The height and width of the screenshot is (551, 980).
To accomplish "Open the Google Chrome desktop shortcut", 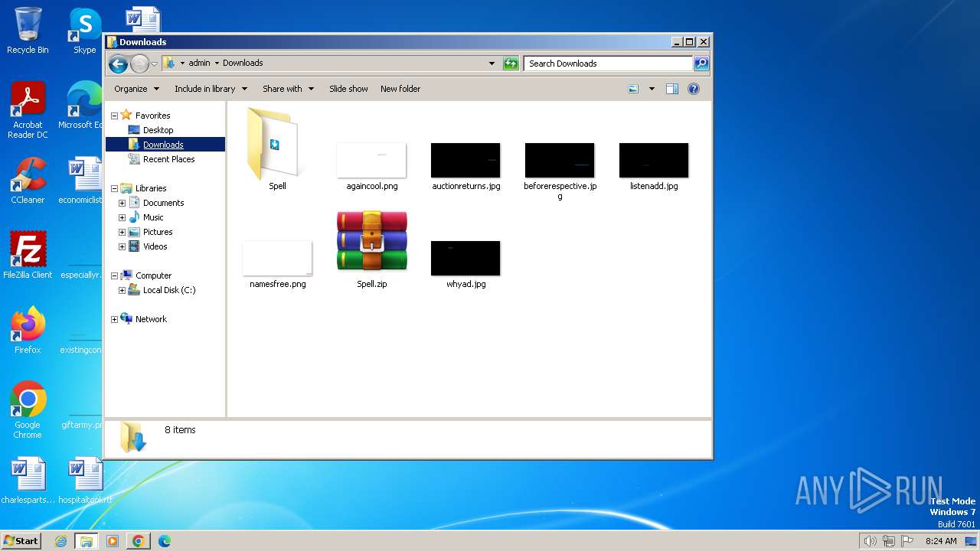I will tap(28, 410).
